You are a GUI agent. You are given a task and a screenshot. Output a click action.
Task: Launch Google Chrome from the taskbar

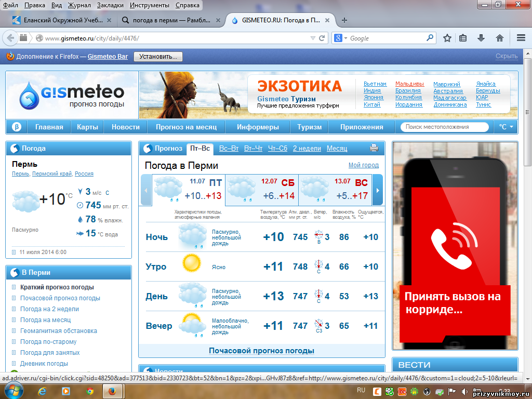pyautogui.click(x=90, y=392)
